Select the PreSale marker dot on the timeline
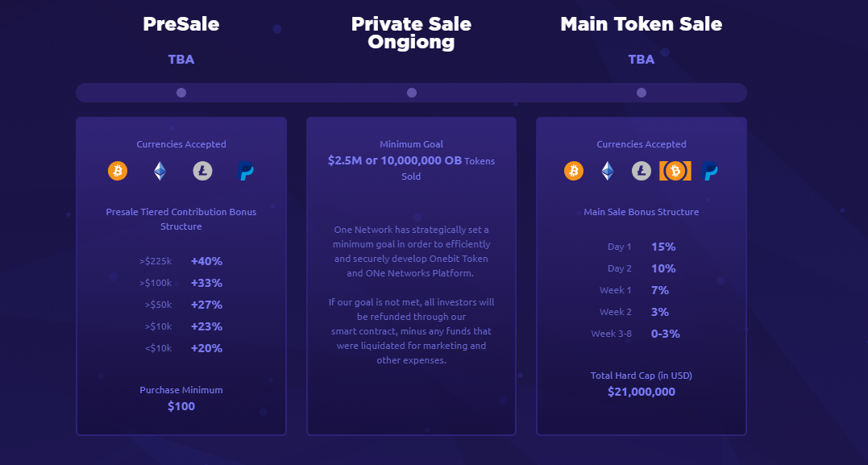This screenshot has width=868, height=465. (181, 93)
